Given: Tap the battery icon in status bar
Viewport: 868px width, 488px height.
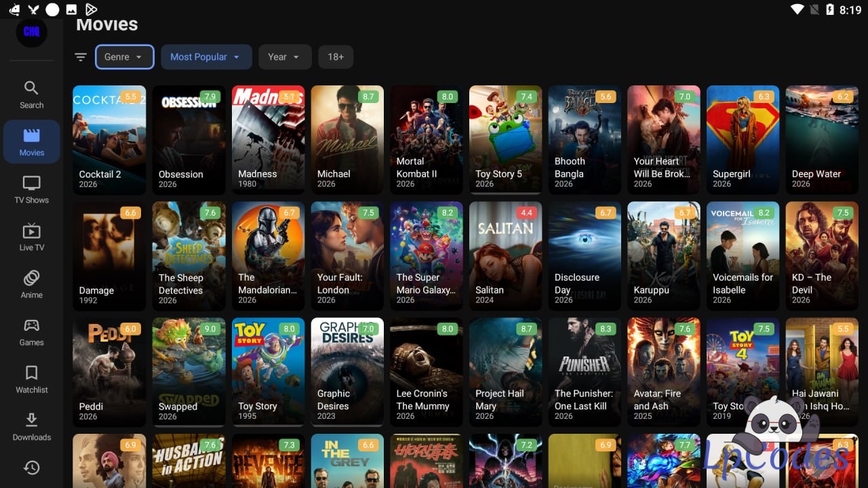Looking at the screenshot, I should [830, 9].
